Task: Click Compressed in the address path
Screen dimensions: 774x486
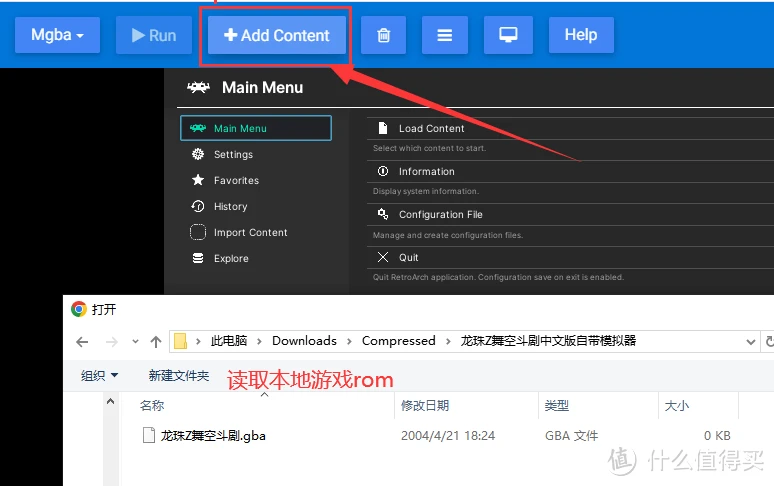Action: pyautogui.click(x=398, y=341)
